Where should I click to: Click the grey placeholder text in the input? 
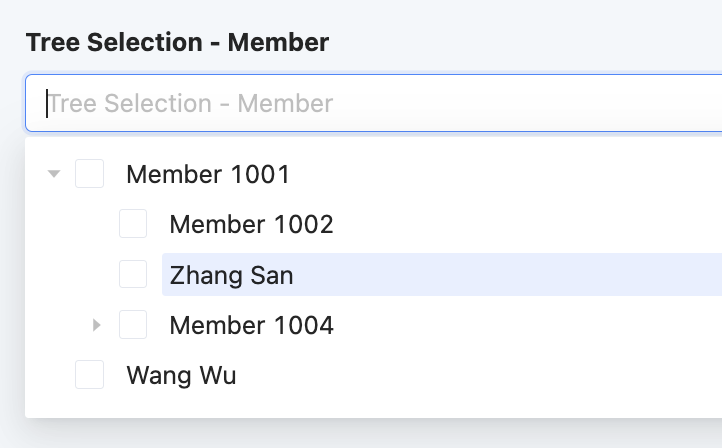click(190, 103)
